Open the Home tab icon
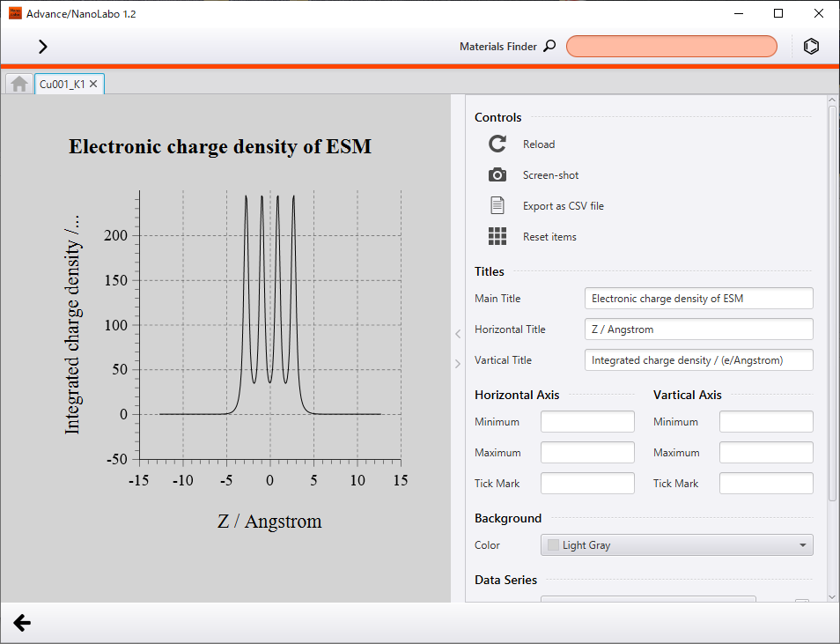 pos(19,84)
